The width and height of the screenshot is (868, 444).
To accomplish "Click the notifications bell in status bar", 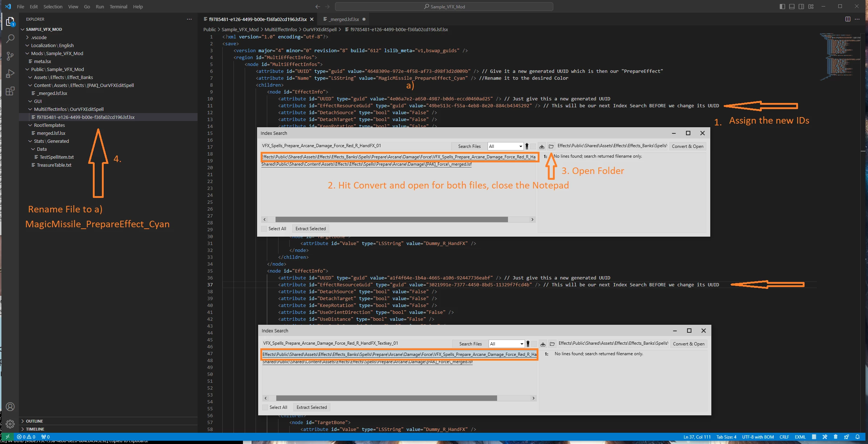I will pyautogui.click(x=857, y=437).
